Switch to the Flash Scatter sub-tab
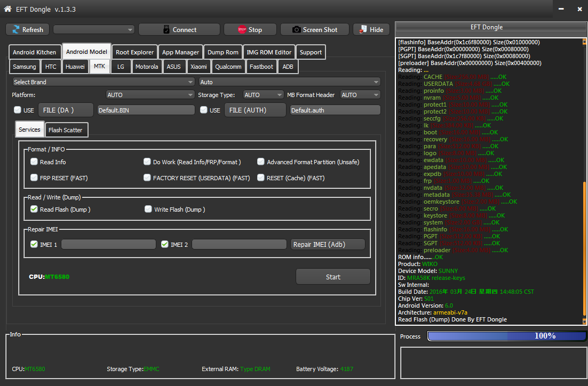588x386 pixels. pos(65,130)
